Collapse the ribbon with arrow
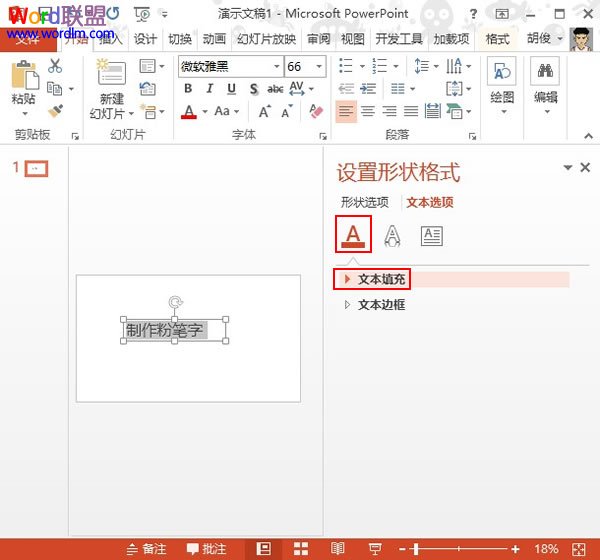 click(x=589, y=136)
